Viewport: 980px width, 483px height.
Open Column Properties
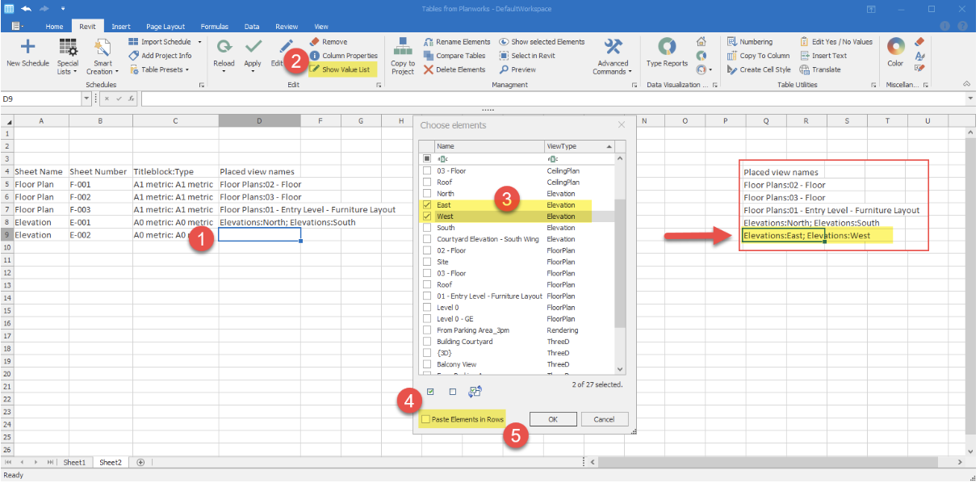tap(343, 56)
